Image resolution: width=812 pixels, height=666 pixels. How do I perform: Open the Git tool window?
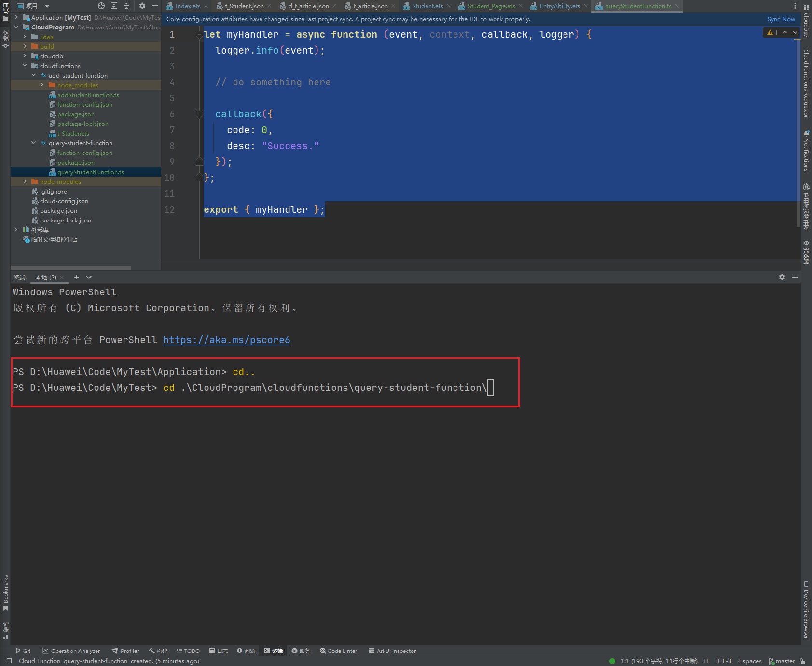(x=23, y=651)
